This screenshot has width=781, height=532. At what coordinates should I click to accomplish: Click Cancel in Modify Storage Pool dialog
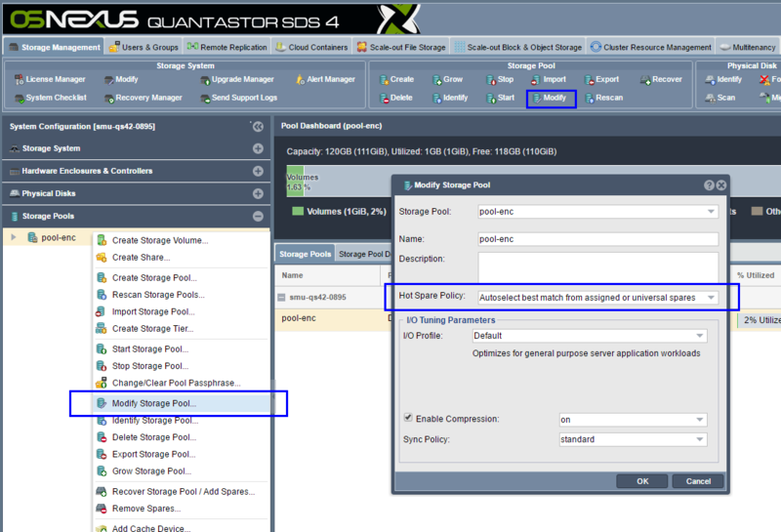click(698, 481)
